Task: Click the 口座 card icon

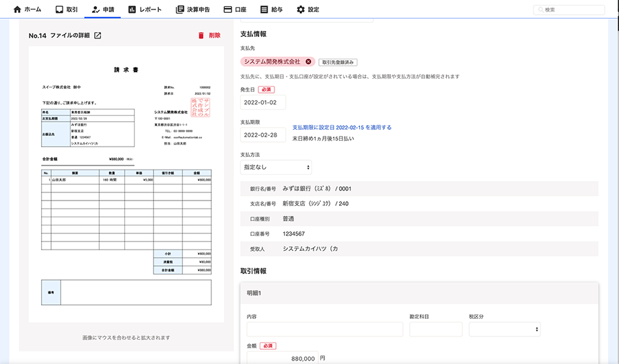Action: click(x=228, y=9)
